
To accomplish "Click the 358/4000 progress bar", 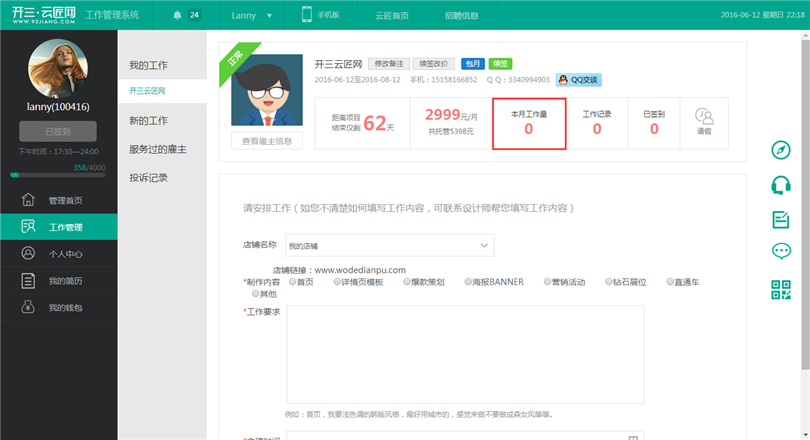I will coord(58,175).
